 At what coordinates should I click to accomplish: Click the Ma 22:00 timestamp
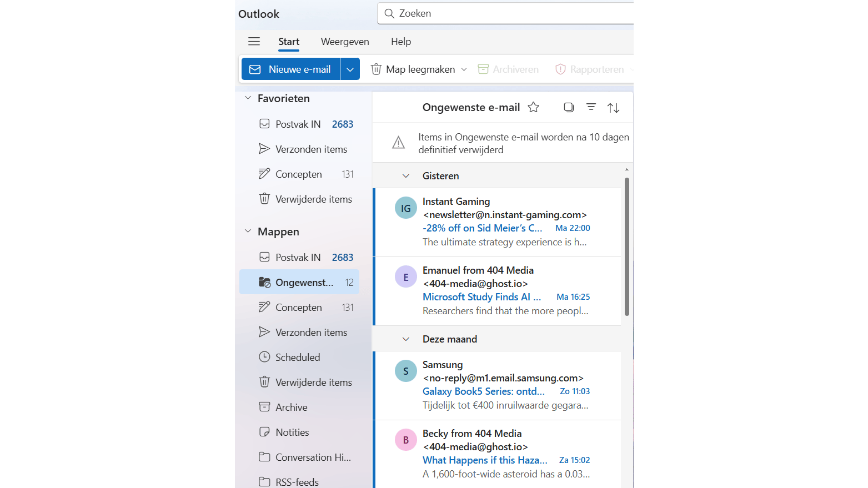pyautogui.click(x=573, y=228)
